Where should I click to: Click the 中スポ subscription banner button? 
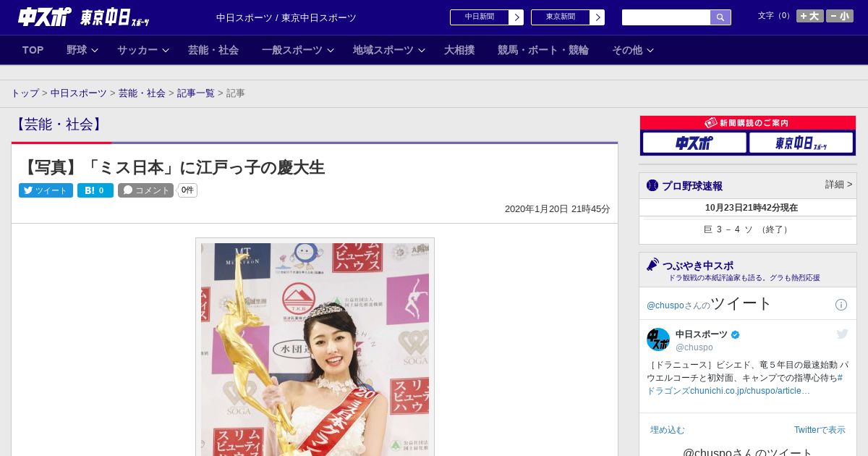pyautogui.click(x=694, y=143)
